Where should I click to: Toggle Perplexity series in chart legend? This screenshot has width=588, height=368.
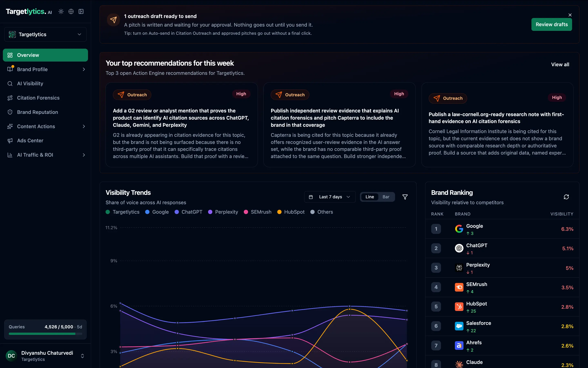point(223,212)
